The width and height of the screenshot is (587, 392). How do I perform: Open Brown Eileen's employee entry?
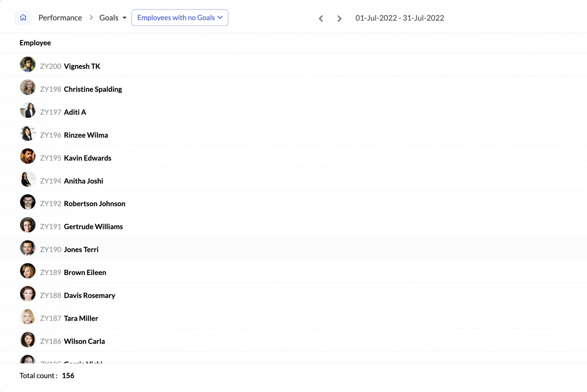[85, 272]
